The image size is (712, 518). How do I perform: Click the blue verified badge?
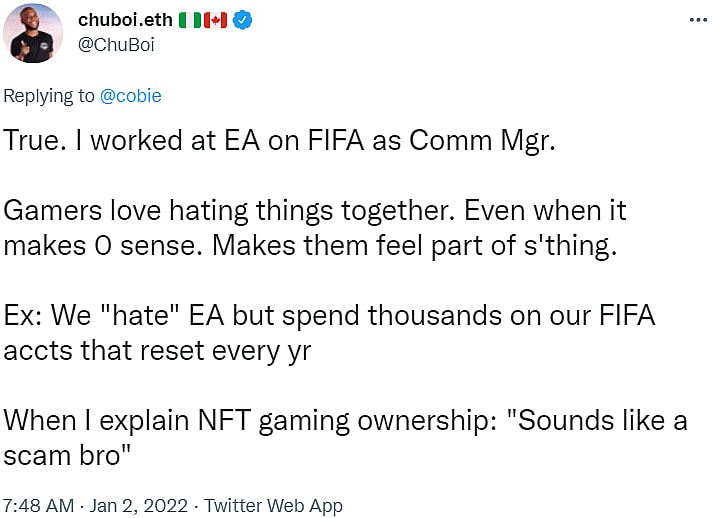click(242, 21)
